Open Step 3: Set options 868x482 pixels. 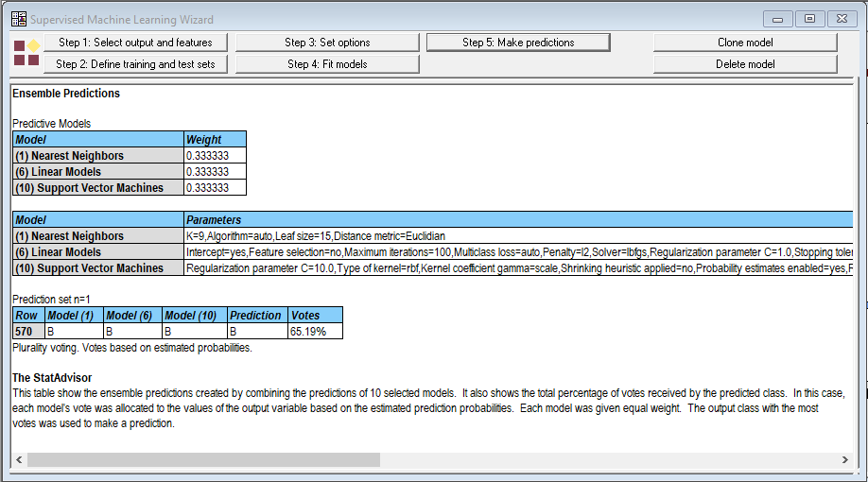327,43
